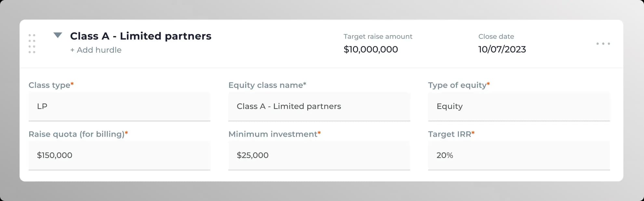Click the Minimum investment field showing $25,000
Screen dimensions: 644x201
click(x=319, y=155)
